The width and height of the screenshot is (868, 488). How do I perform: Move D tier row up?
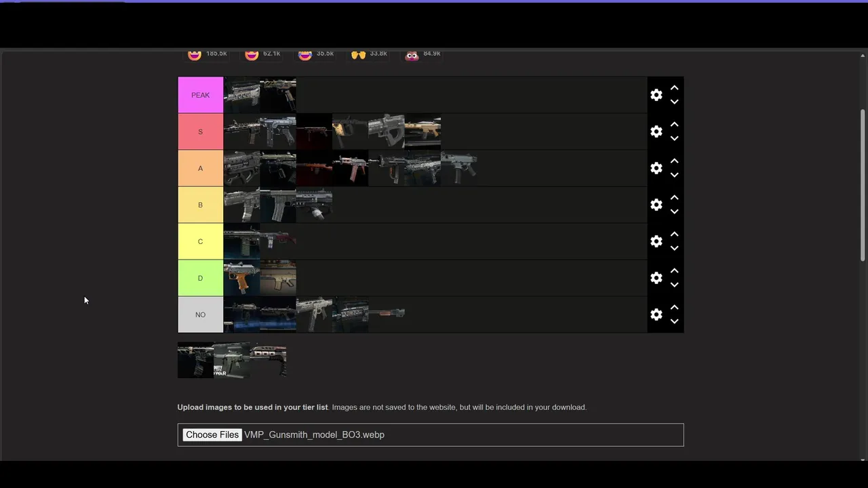pyautogui.click(x=674, y=271)
